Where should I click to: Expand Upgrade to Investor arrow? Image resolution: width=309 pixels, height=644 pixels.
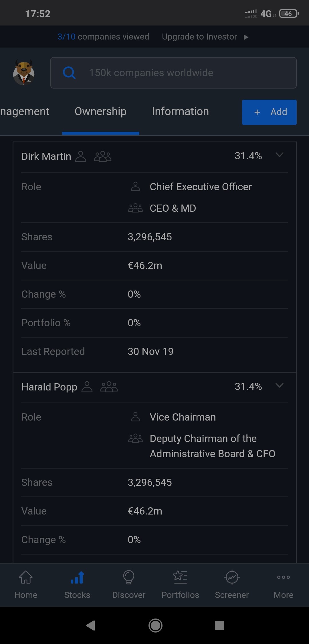246,37
